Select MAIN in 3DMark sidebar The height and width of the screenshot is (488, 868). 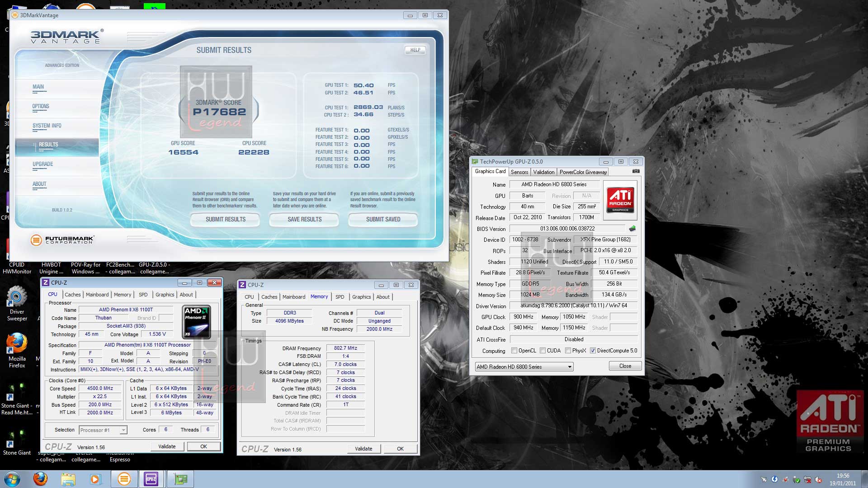tap(38, 87)
